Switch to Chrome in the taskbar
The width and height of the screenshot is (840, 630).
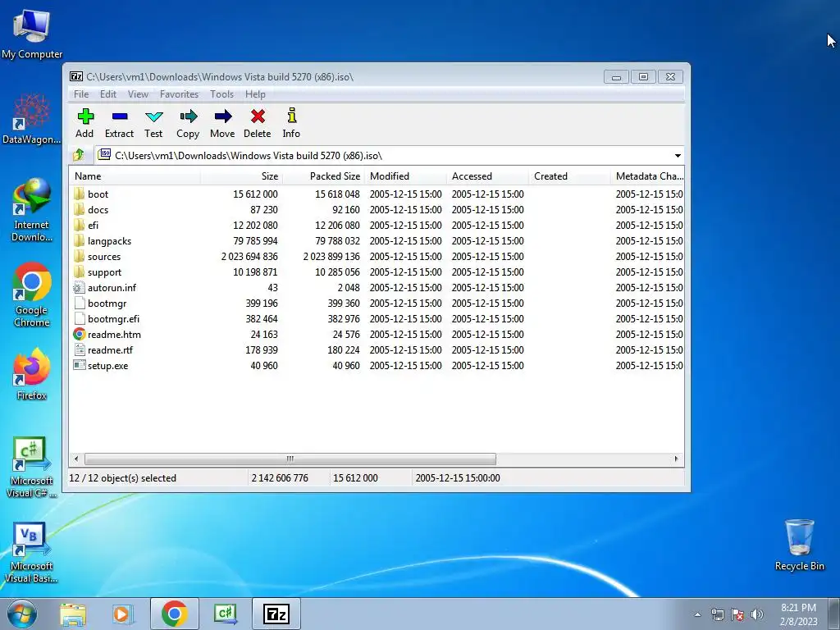coord(174,614)
